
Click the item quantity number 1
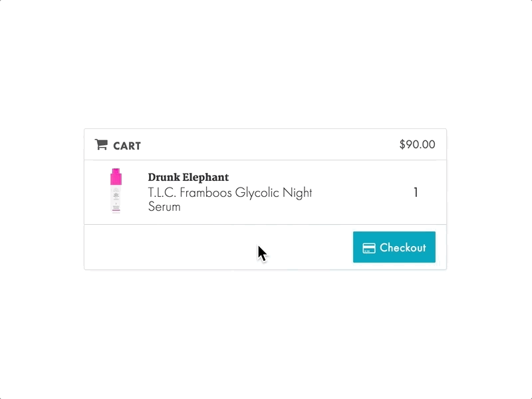pyautogui.click(x=416, y=193)
